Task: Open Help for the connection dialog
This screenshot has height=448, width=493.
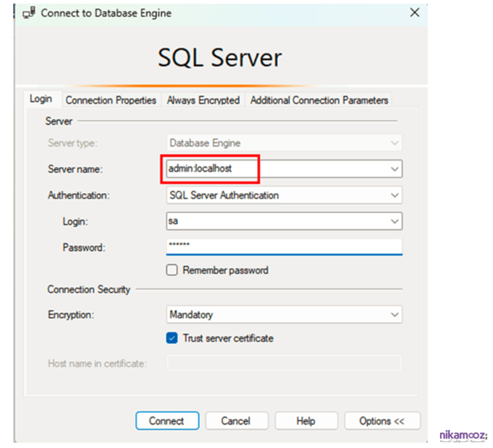Action: 306,421
